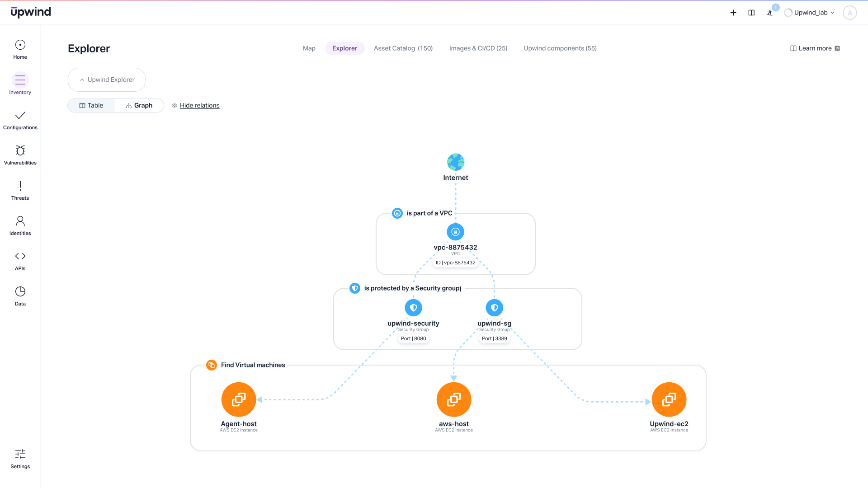
Task: Switch to Table view
Action: pos(91,105)
